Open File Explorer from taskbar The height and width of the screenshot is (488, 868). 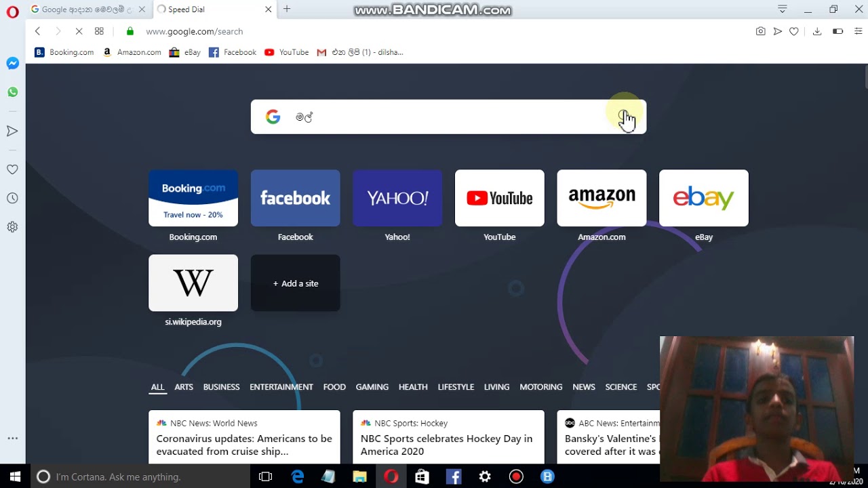click(359, 476)
